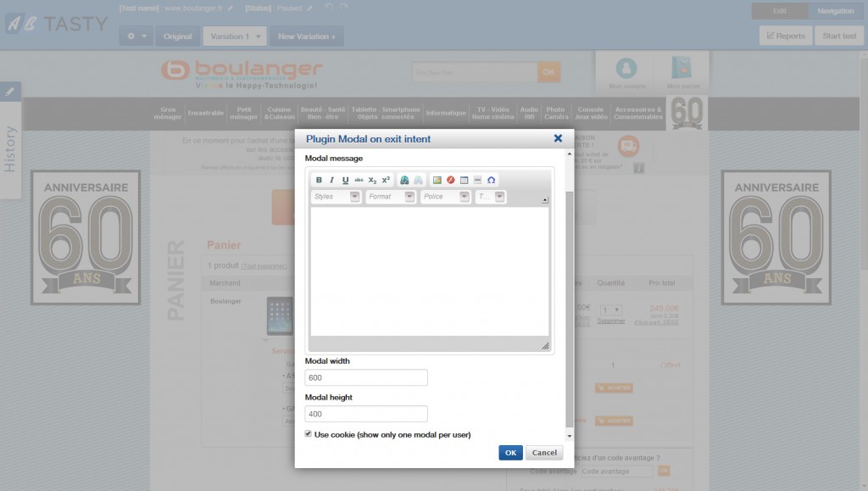The image size is (868, 491).
Task: Cancel the plugin modal dialog
Action: [x=544, y=453]
